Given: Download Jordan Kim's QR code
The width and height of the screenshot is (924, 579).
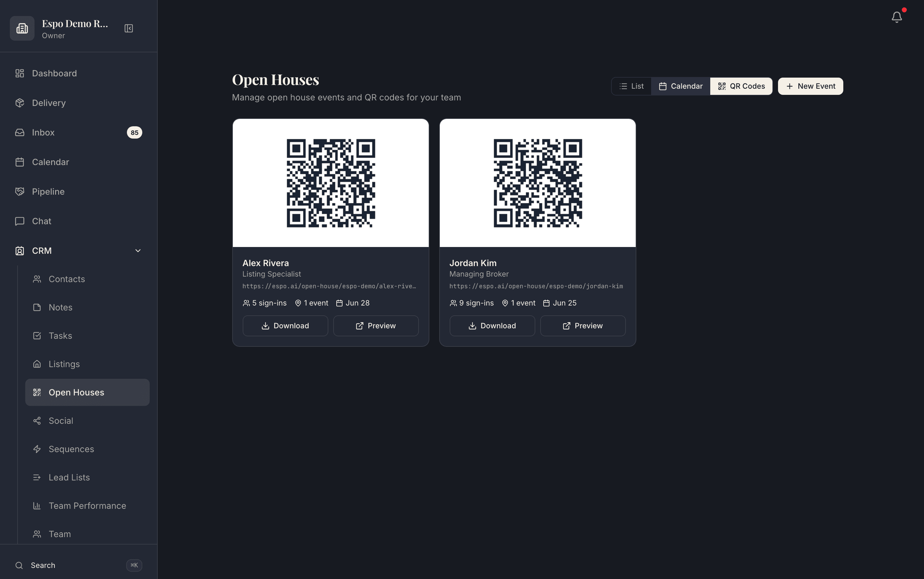Looking at the screenshot, I should click(492, 326).
